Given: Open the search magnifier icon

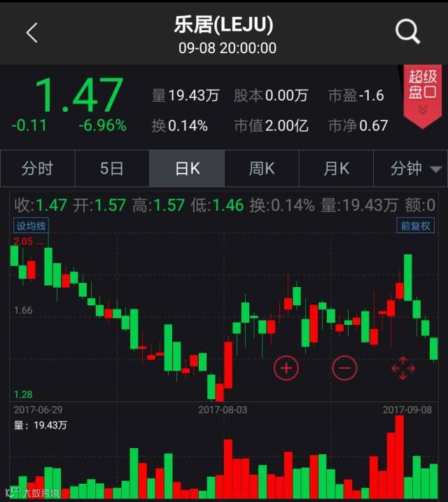Looking at the screenshot, I should [x=407, y=32].
